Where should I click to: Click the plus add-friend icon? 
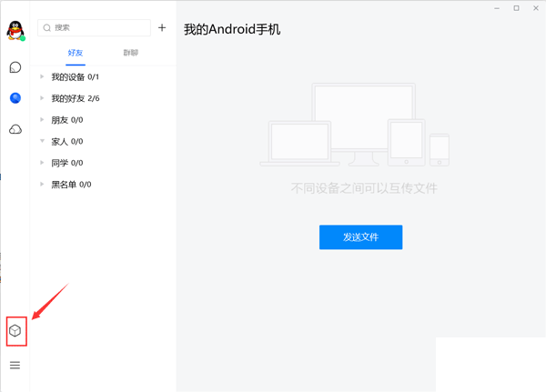click(x=162, y=28)
